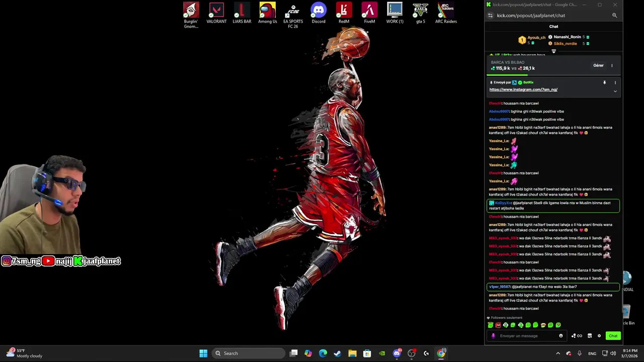Open Discord from the taskbar
Viewport: 644px width, 362px height.
[x=396, y=353]
